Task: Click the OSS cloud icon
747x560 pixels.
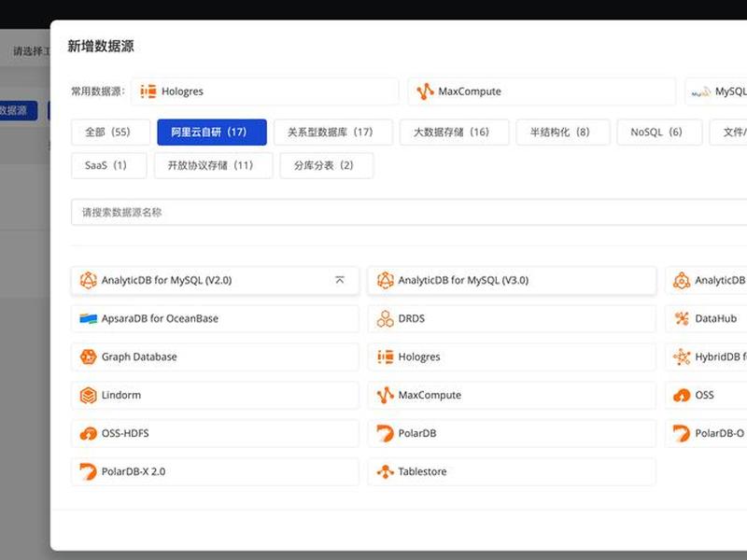Action: [x=682, y=395]
